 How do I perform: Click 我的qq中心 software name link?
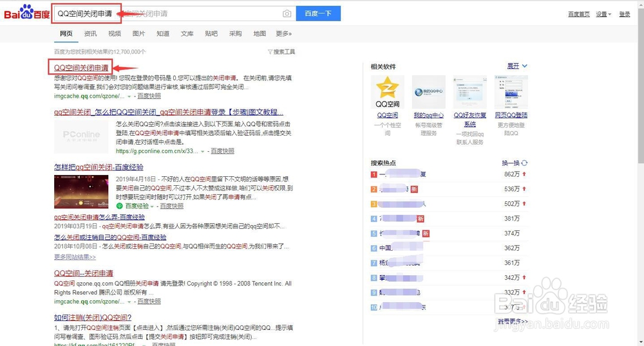tap(428, 115)
